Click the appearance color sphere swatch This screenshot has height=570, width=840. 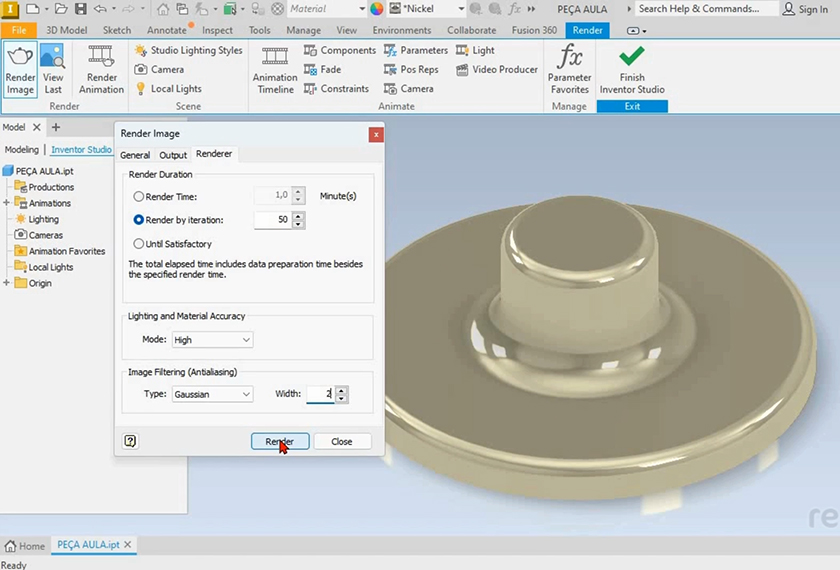click(x=377, y=9)
